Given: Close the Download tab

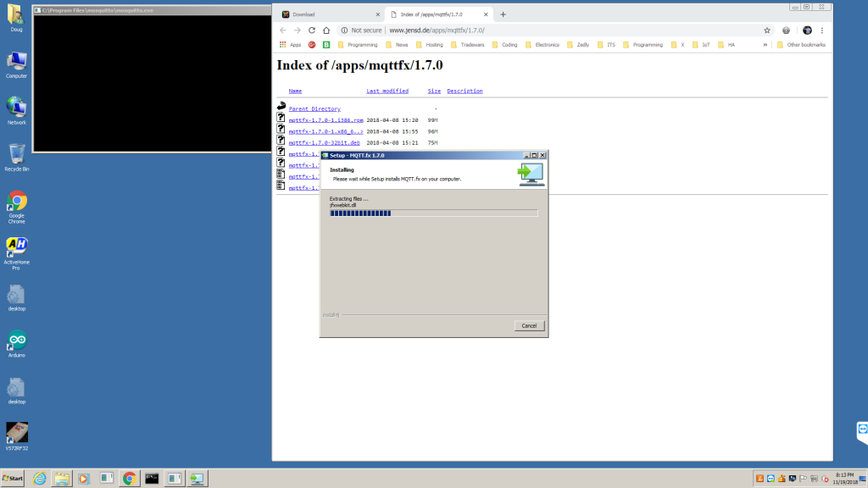Looking at the screenshot, I should [x=377, y=14].
